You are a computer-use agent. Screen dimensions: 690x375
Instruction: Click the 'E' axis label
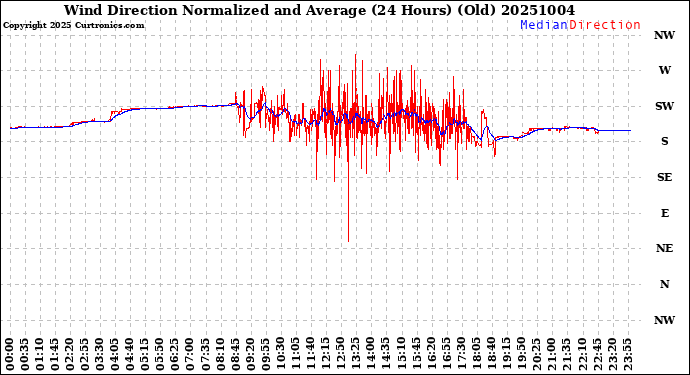[664, 213]
